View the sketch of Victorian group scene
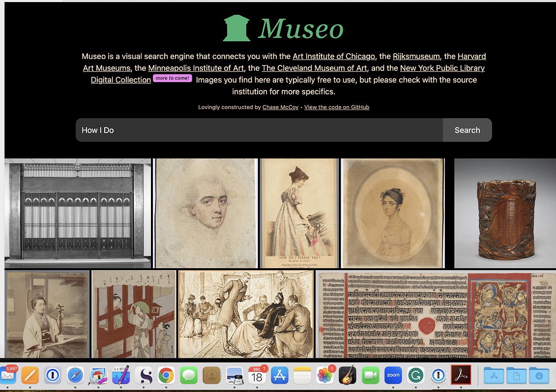 tap(246, 314)
